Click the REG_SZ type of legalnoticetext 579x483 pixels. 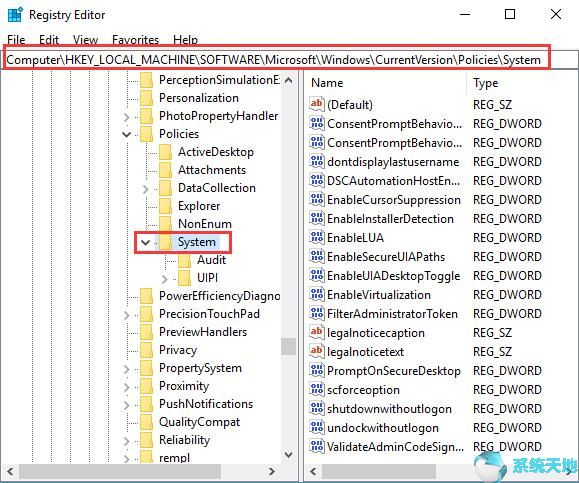pyautogui.click(x=492, y=352)
